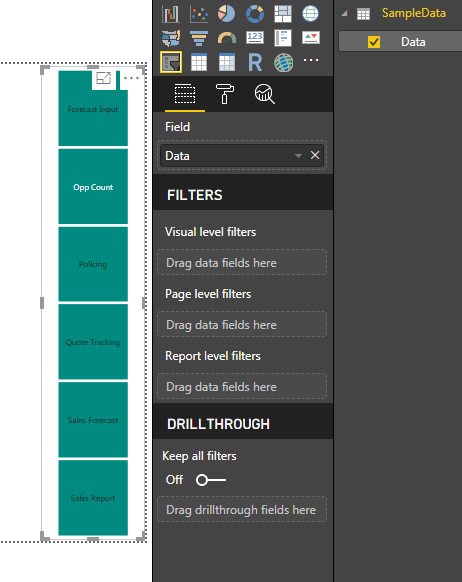Click the focus mode icon on visual
This screenshot has height=582, width=462.
coord(104,78)
